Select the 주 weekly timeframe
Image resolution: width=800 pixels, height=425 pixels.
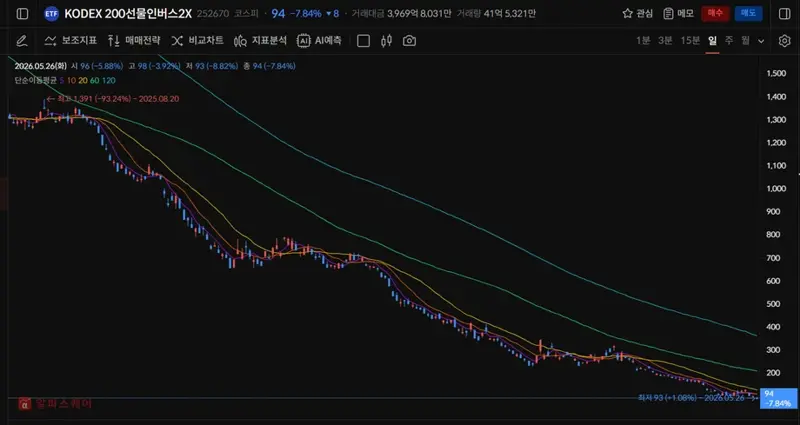click(729, 41)
